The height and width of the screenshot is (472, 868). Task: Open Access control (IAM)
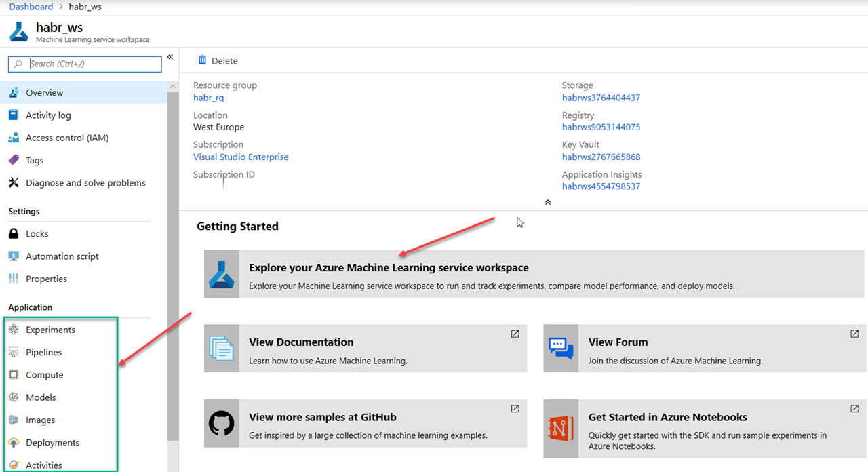point(14,138)
